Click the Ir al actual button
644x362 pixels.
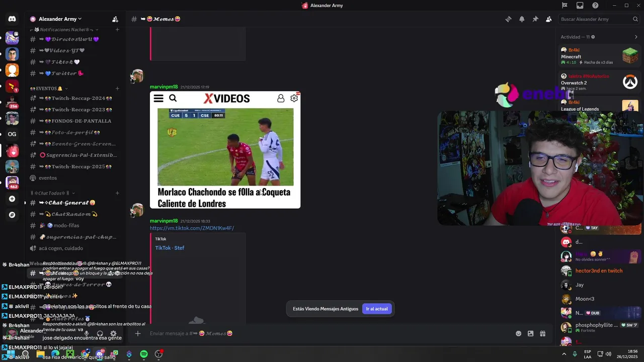point(376,309)
